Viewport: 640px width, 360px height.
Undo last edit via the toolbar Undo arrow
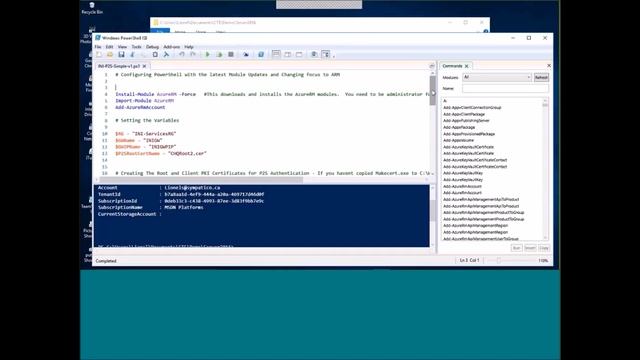(x=182, y=54)
